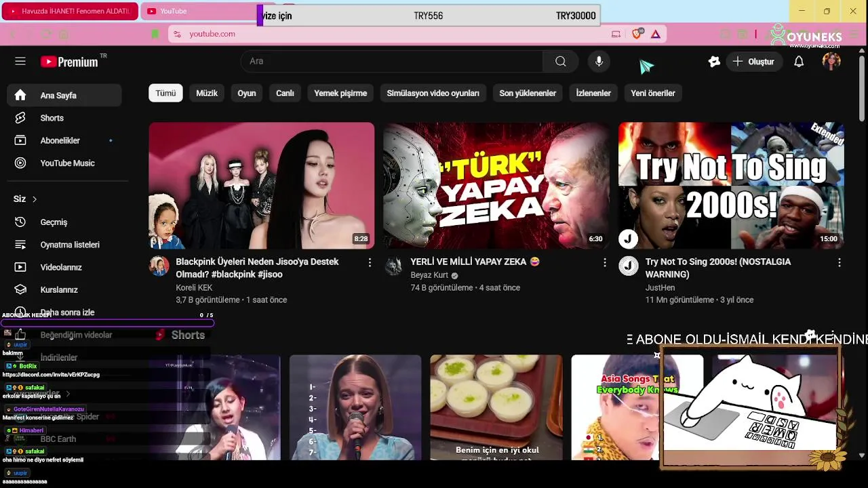Select the Müzik filter chip

(207, 94)
